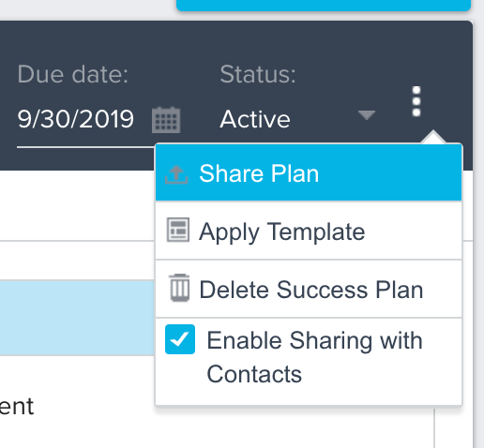This screenshot has width=484, height=448.
Task: Click the text ending in "ent"
Action: [17, 406]
